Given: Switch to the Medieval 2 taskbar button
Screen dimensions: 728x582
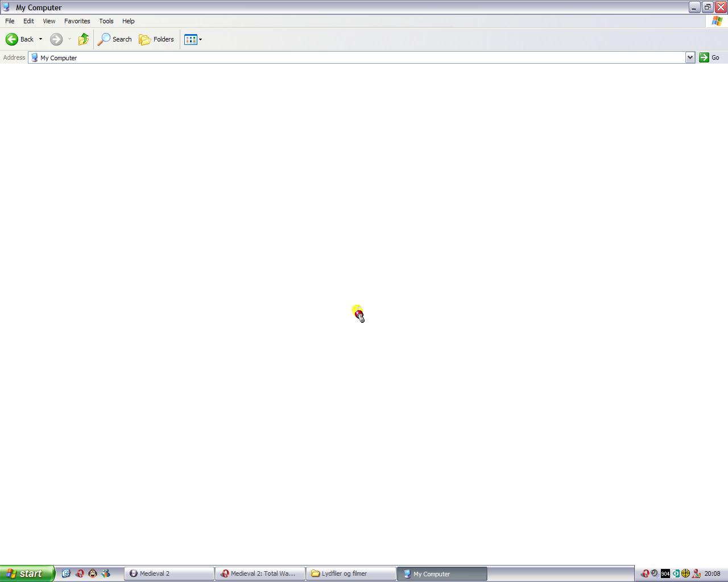Looking at the screenshot, I should [x=169, y=573].
